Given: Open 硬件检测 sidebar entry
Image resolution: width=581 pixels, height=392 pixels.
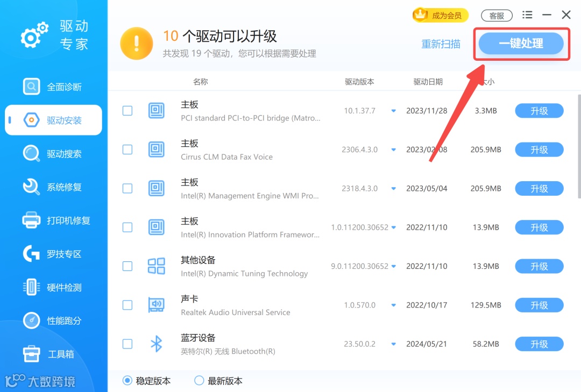Looking at the screenshot, I should (x=53, y=287).
